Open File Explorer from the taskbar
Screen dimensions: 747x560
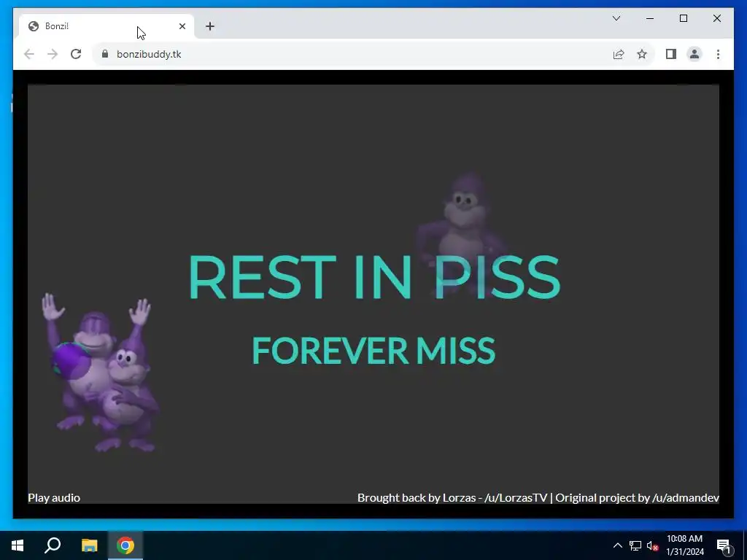click(89, 545)
